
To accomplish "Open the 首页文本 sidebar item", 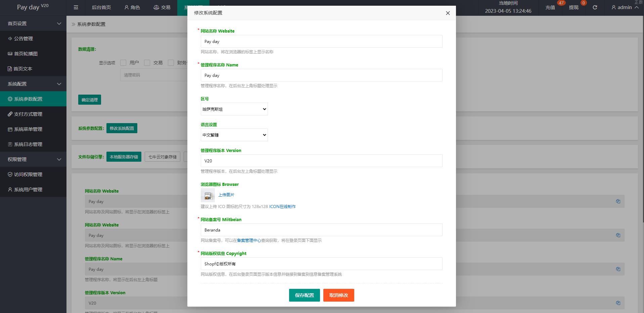I will [x=33, y=69].
